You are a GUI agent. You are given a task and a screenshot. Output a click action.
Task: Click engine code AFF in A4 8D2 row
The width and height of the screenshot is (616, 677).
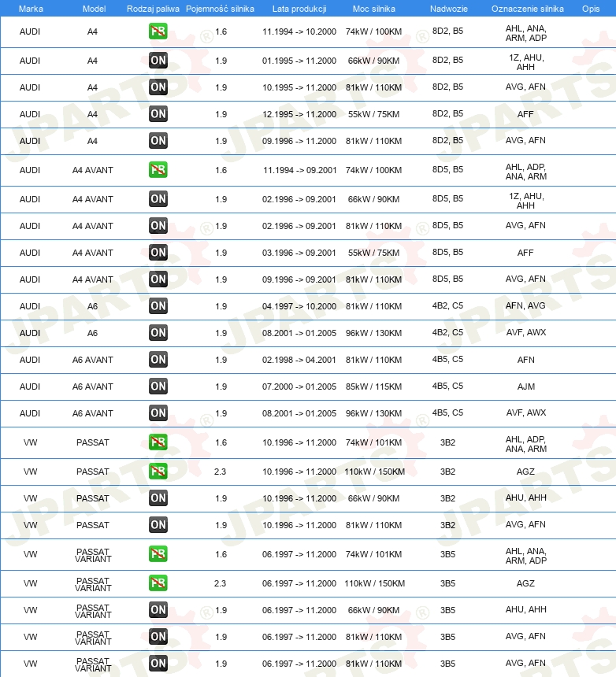525,114
